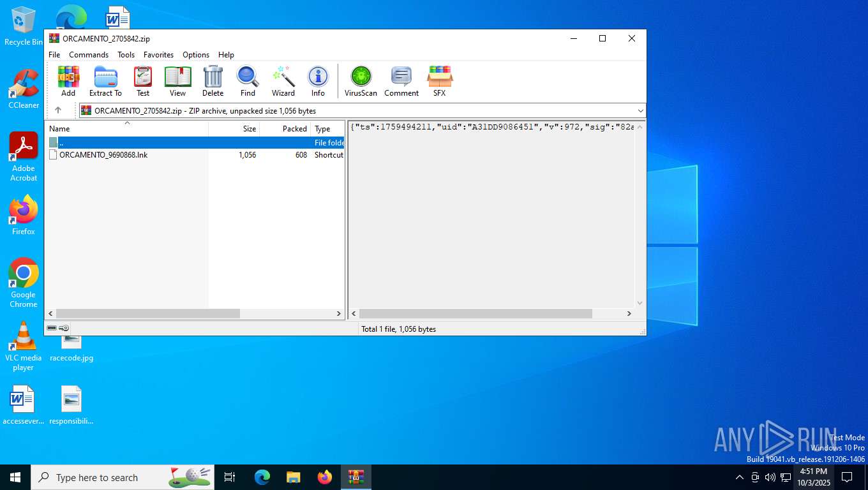Sort by the Name column header
The height and width of the screenshot is (490, 868).
point(126,128)
